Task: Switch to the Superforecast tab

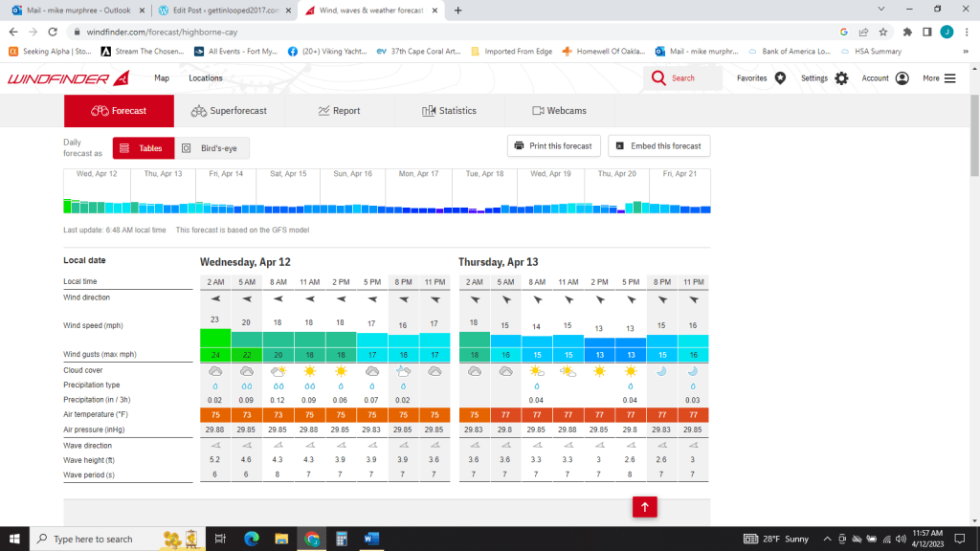Action: pyautogui.click(x=229, y=111)
